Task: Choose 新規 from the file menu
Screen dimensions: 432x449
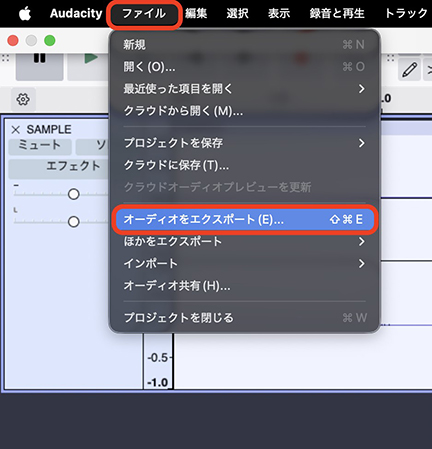Action: point(245,45)
